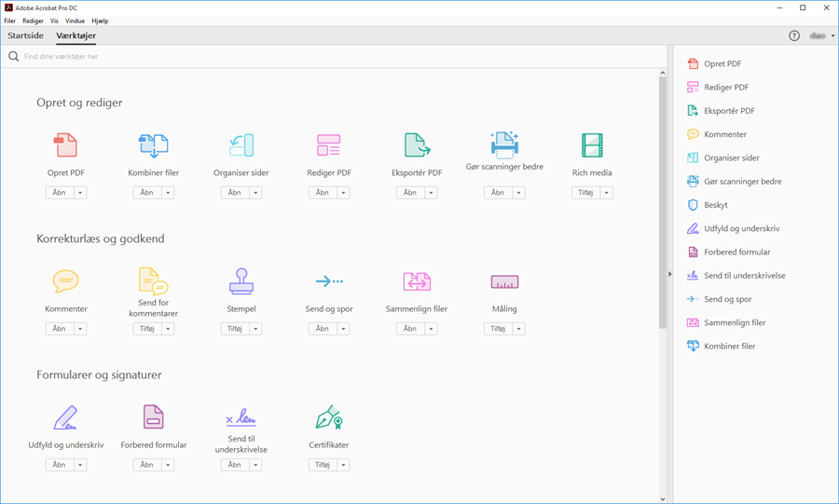The height and width of the screenshot is (504, 839).
Task: Open the Send og spor arrow icon
Action: [x=329, y=280]
